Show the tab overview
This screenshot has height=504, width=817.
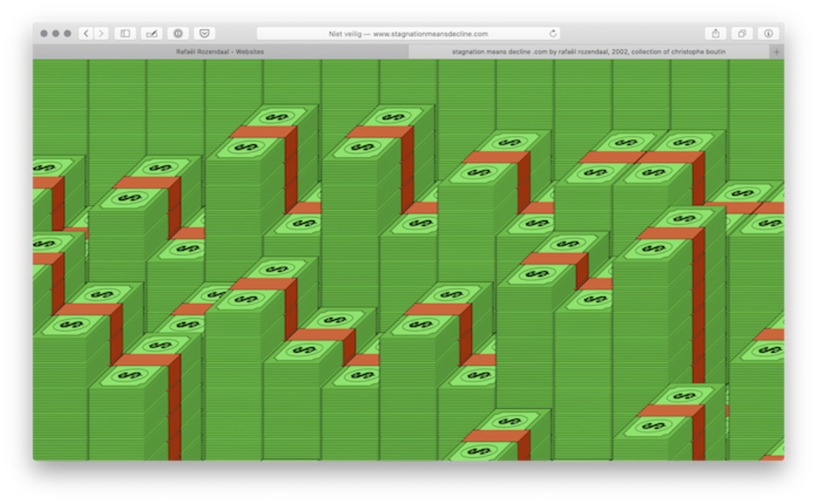741,33
